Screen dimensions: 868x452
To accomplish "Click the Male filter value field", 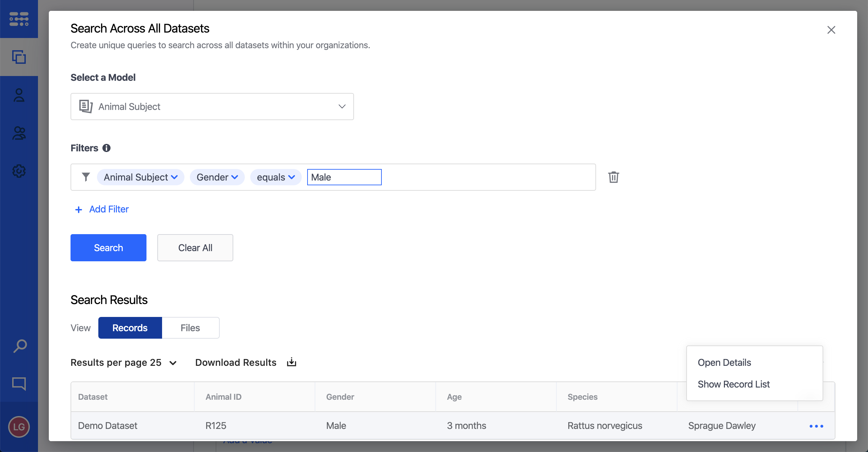I will click(344, 177).
